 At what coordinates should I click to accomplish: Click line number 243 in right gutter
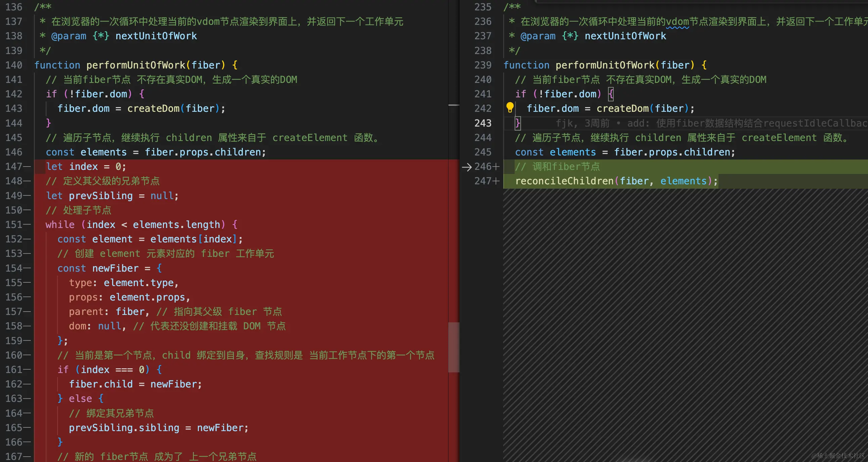483,123
